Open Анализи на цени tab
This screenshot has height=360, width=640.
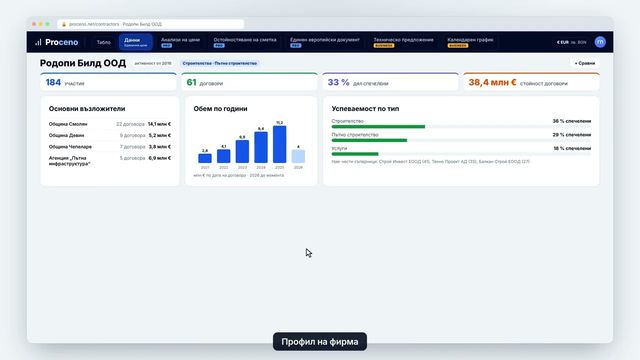[180, 42]
